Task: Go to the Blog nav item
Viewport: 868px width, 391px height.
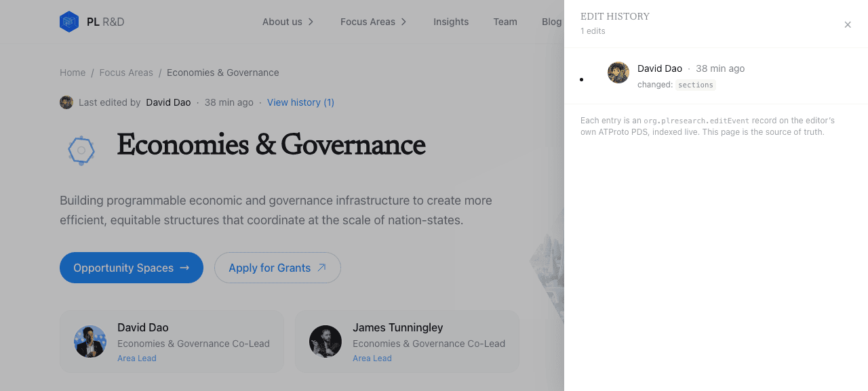Action: [552, 22]
